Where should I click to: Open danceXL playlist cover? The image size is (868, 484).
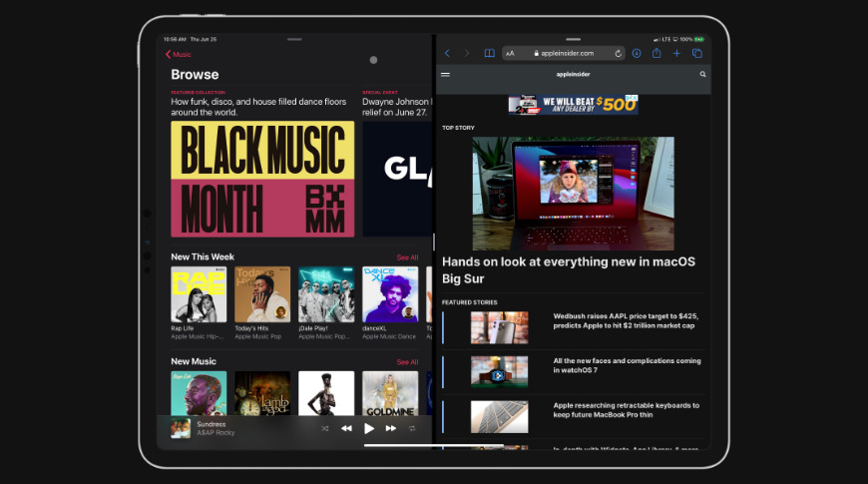point(390,294)
